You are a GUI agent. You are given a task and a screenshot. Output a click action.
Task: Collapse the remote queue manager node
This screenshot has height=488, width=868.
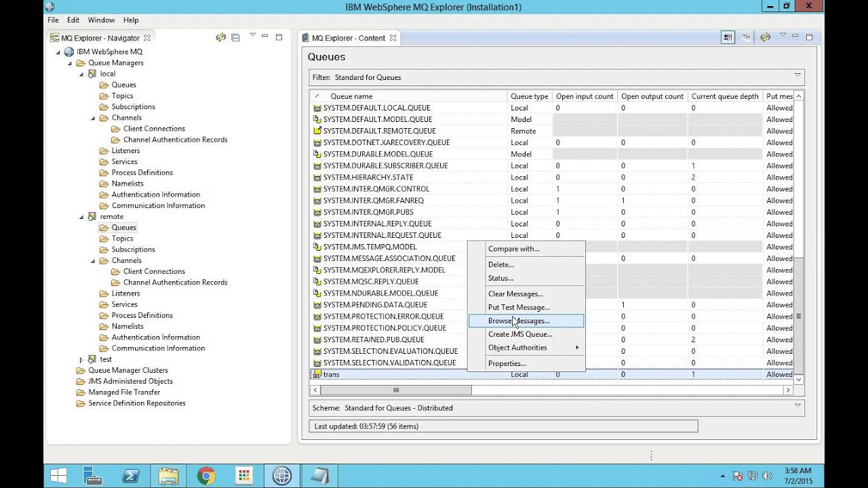pos(81,217)
